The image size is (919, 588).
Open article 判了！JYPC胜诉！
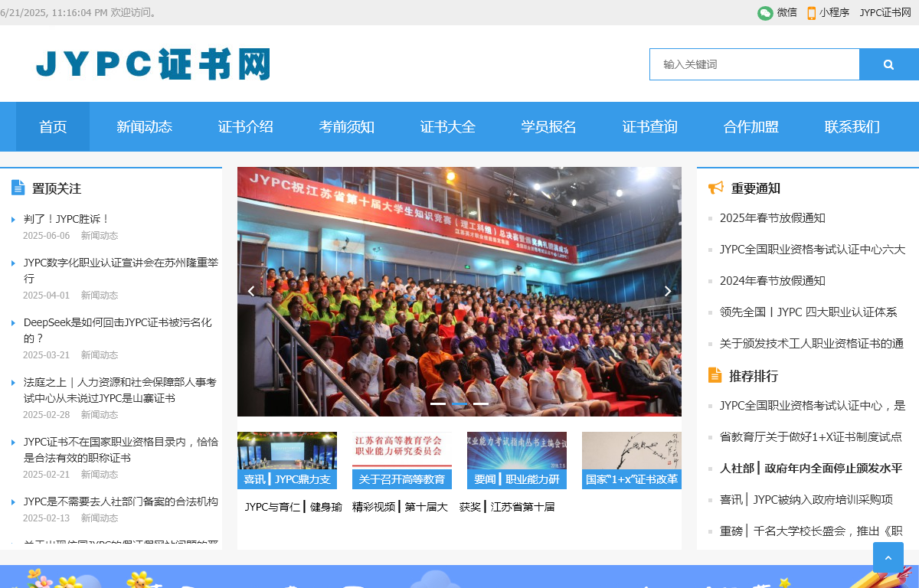coord(67,219)
